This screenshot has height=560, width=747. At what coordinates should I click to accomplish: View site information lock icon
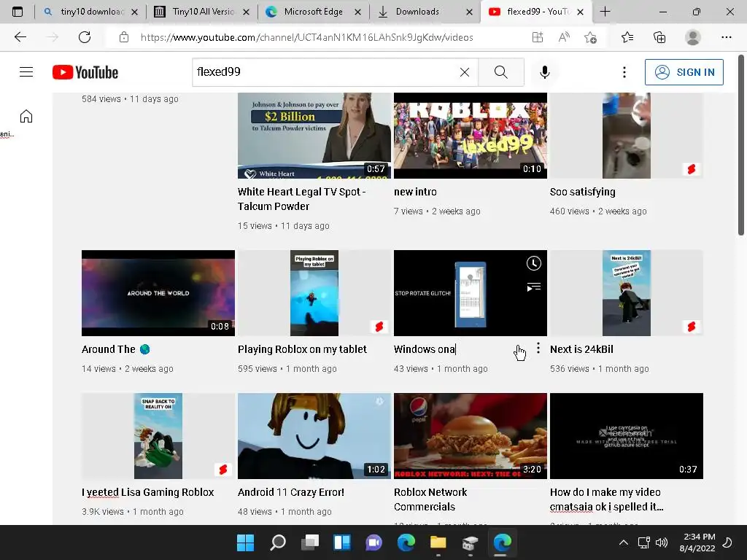tap(124, 37)
